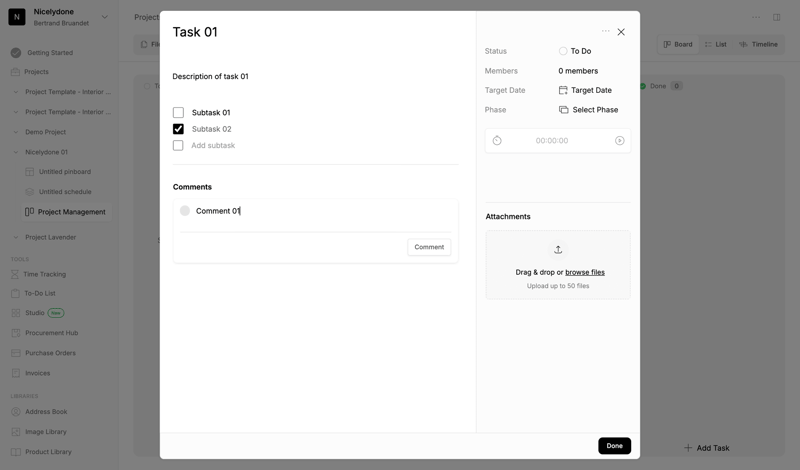Viewport: 800px width, 470px height.
Task: Open the Nicelydone workspace switcher chevron
Action: point(105,17)
